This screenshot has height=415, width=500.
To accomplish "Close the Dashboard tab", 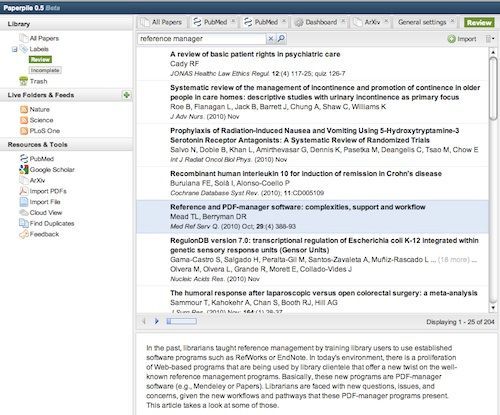I will 343,21.
